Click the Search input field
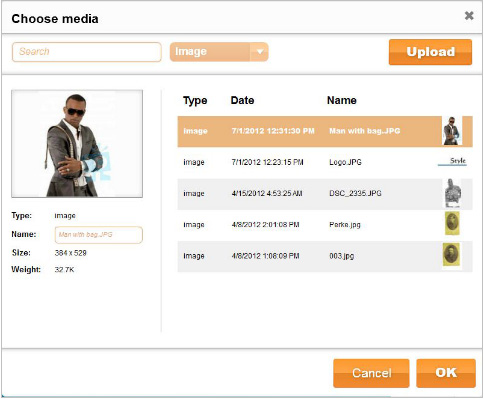The image size is (484, 399). coord(87,52)
